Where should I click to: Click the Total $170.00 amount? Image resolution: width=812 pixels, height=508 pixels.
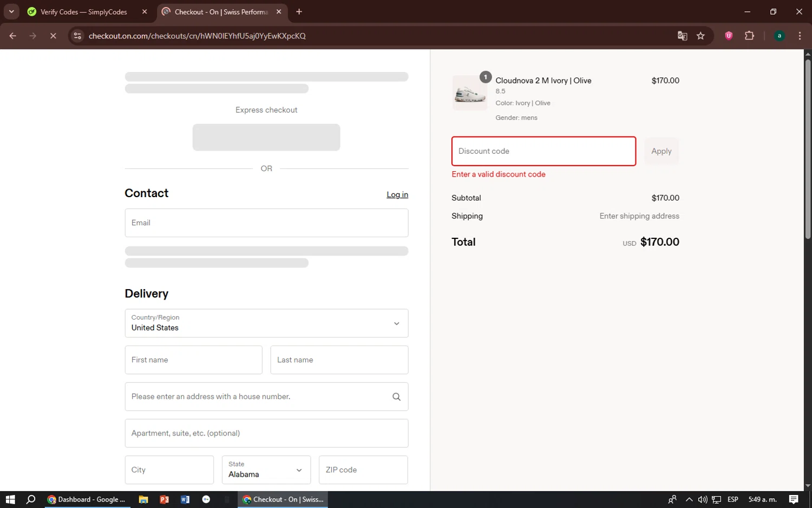[x=659, y=242]
